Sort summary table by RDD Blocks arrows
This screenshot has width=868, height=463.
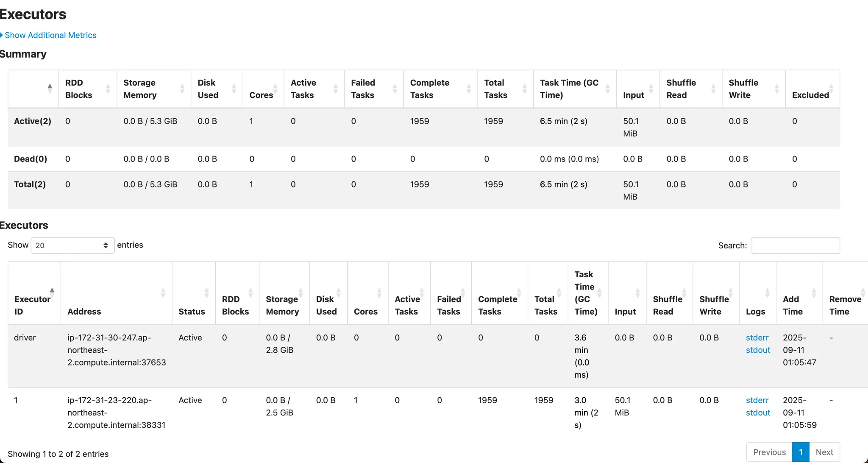point(108,89)
